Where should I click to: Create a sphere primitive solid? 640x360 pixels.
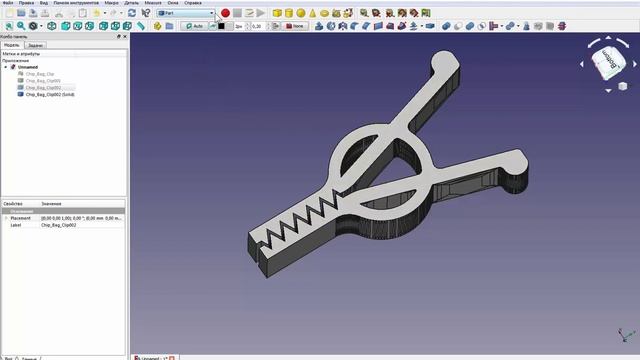[301, 13]
